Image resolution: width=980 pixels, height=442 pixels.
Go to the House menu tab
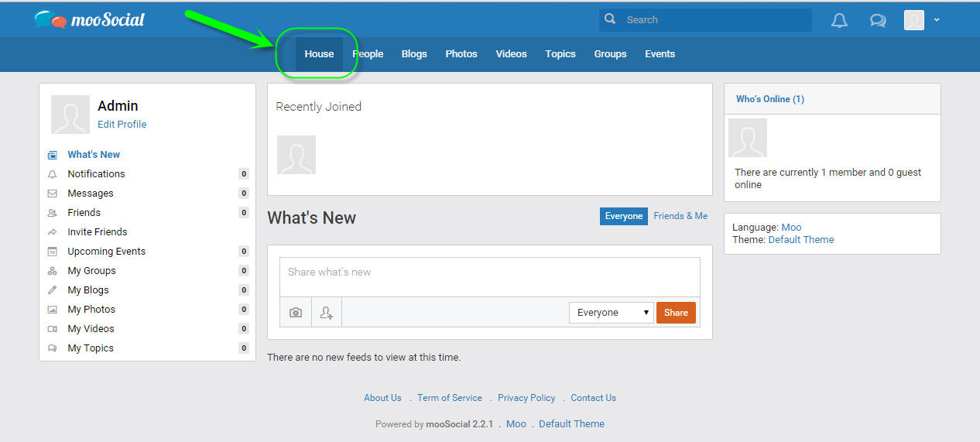click(x=319, y=54)
